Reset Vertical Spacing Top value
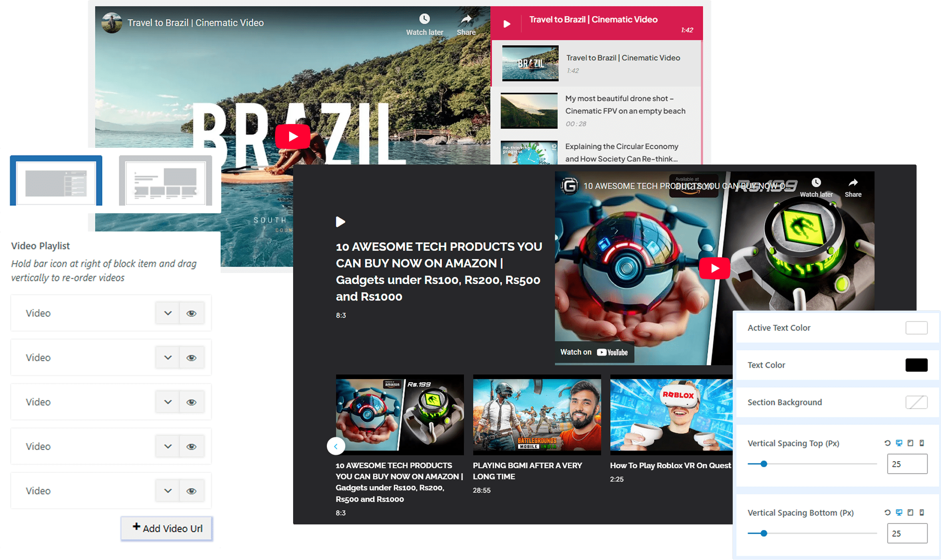Viewport: 941px width, 560px height. 887,443
